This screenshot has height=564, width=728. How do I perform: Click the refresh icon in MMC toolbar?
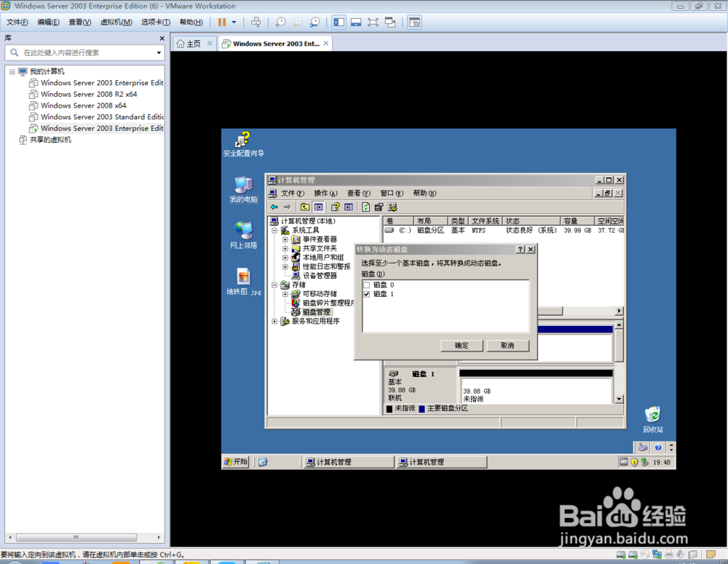[366, 207]
